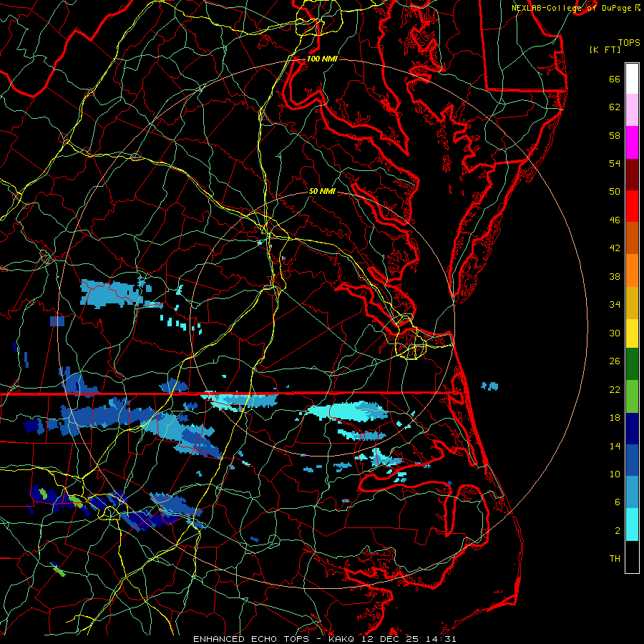644x644 pixels.
Task: Click the 12 DEC 25 date text
Action: pos(390,639)
